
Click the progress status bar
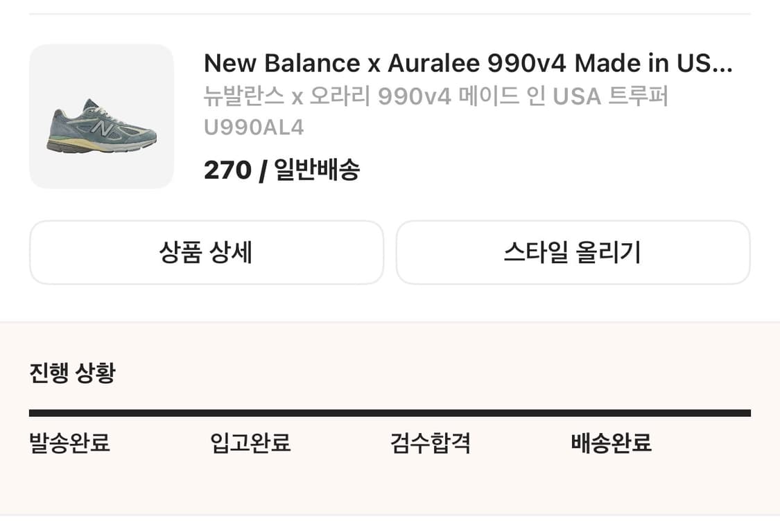[390, 411]
